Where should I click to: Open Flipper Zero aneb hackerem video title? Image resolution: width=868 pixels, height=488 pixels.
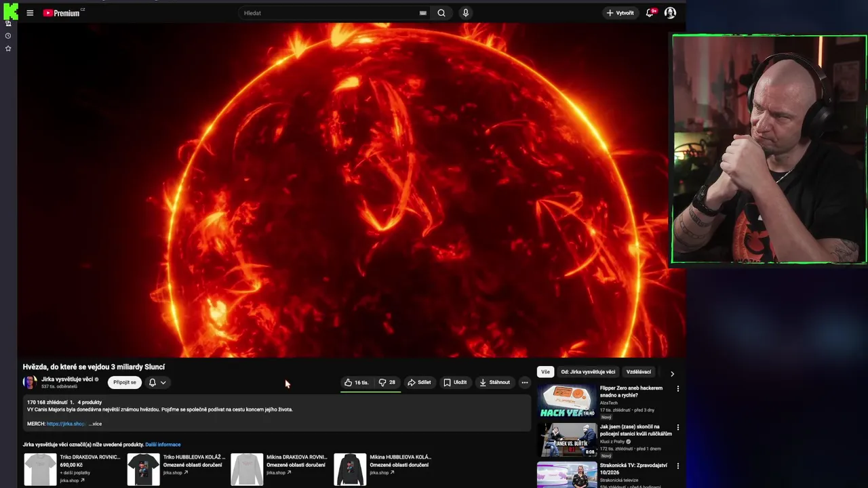(631, 391)
